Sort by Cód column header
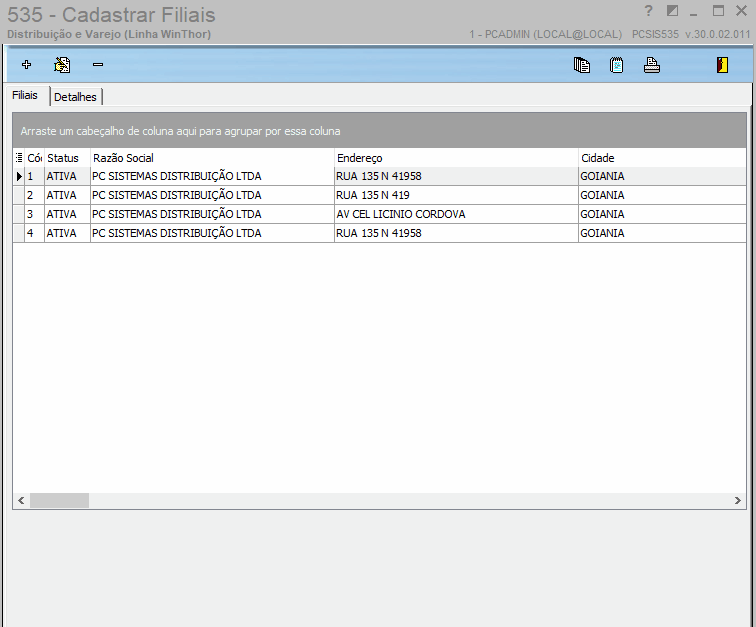The width and height of the screenshot is (756, 627). click(34, 158)
